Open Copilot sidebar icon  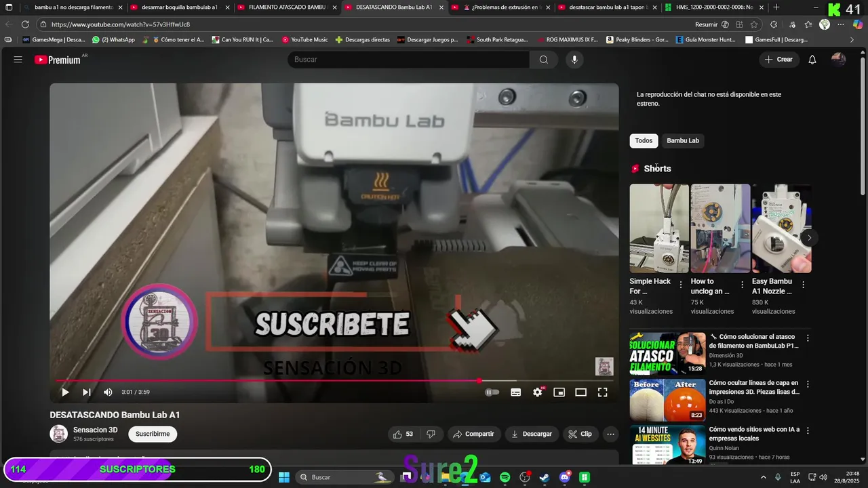(x=858, y=24)
